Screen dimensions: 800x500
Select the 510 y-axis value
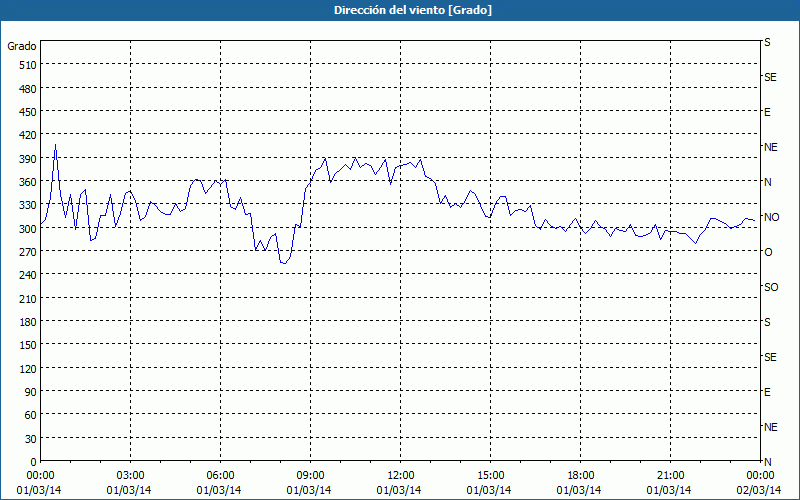[x=28, y=65]
